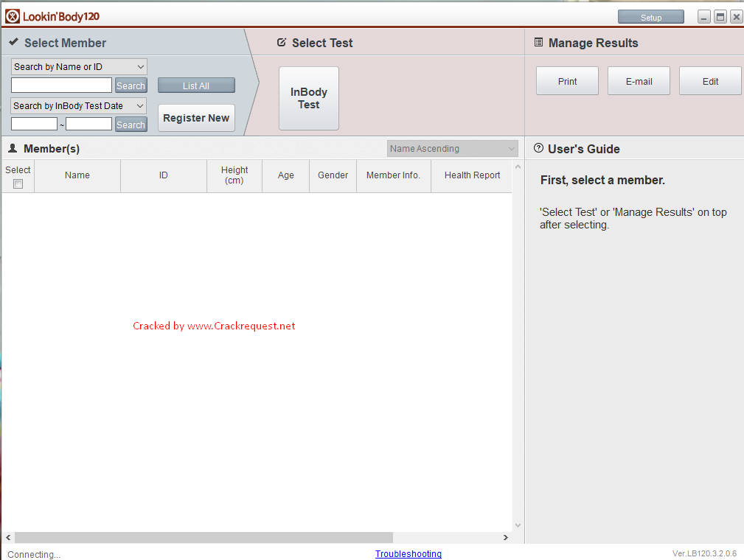Click the User's Guide question mark icon

(538, 148)
